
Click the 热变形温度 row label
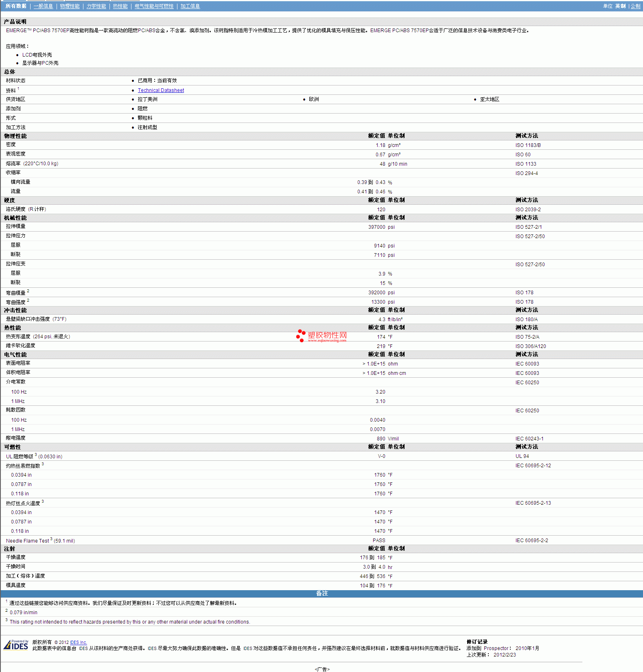(x=38, y=337)
